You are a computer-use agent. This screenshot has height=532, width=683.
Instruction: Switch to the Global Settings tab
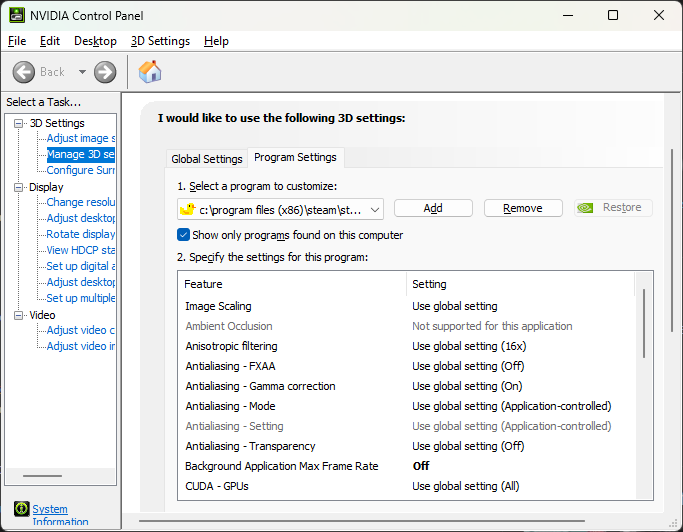tap(207, 159)
